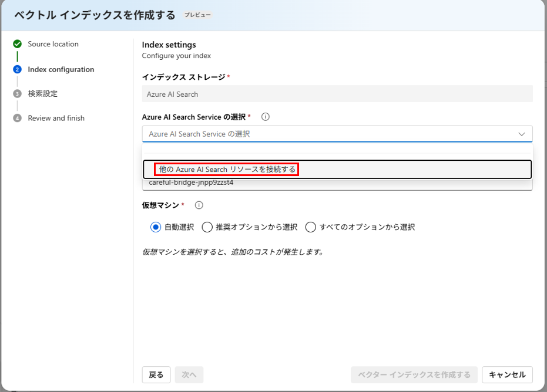This screenshot has height=392, width=547.
Task: Select 推奨オプションから選択 radio button
Action: pyautogui.click(x=207, y=227)
